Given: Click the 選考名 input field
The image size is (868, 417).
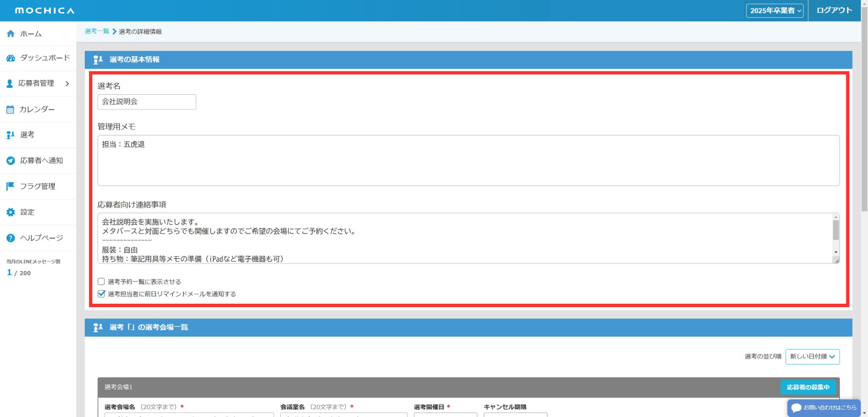Looking at the screenshot, I should tap(147, 102).
